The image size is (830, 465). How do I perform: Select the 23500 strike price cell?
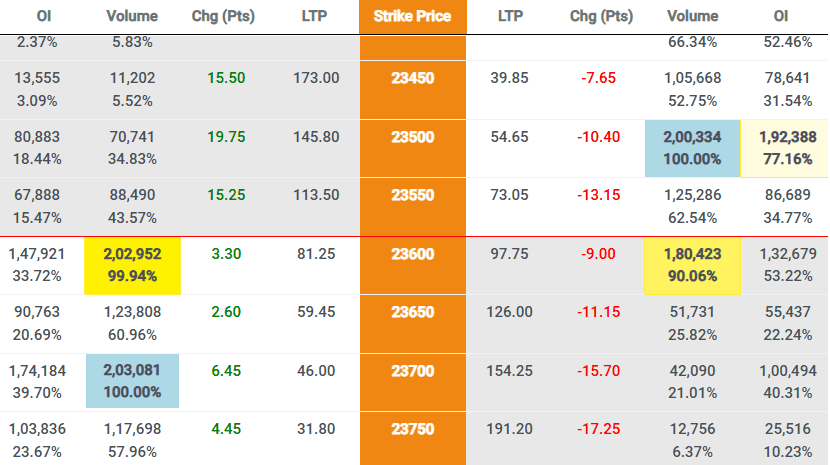(413, 148)
